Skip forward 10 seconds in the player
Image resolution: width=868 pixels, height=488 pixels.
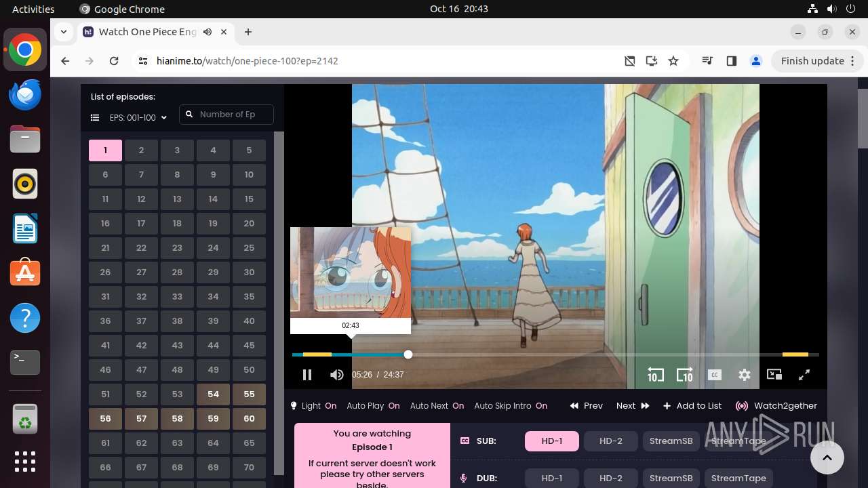pyautogui.click(x=685, y=375)
